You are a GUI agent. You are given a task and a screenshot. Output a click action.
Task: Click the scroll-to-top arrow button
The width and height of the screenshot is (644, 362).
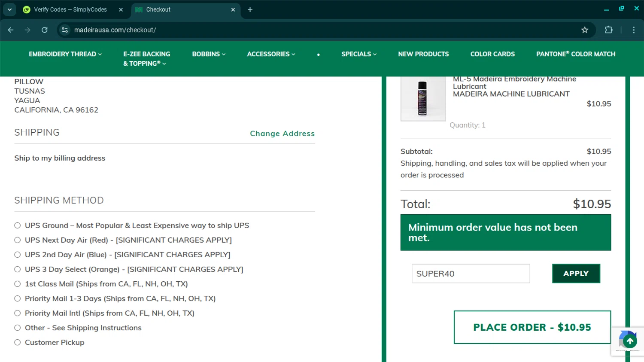(x=630, y=341)
